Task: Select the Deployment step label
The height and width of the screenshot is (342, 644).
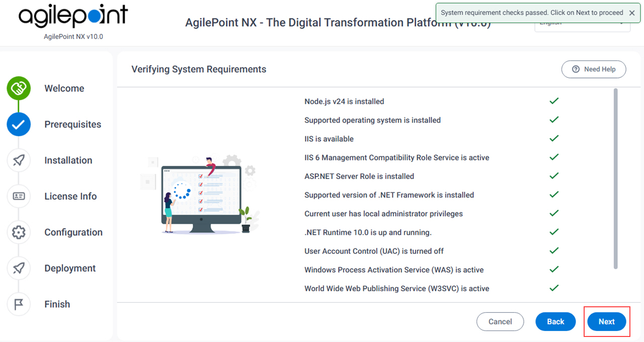Action: (x=70, y=268)
